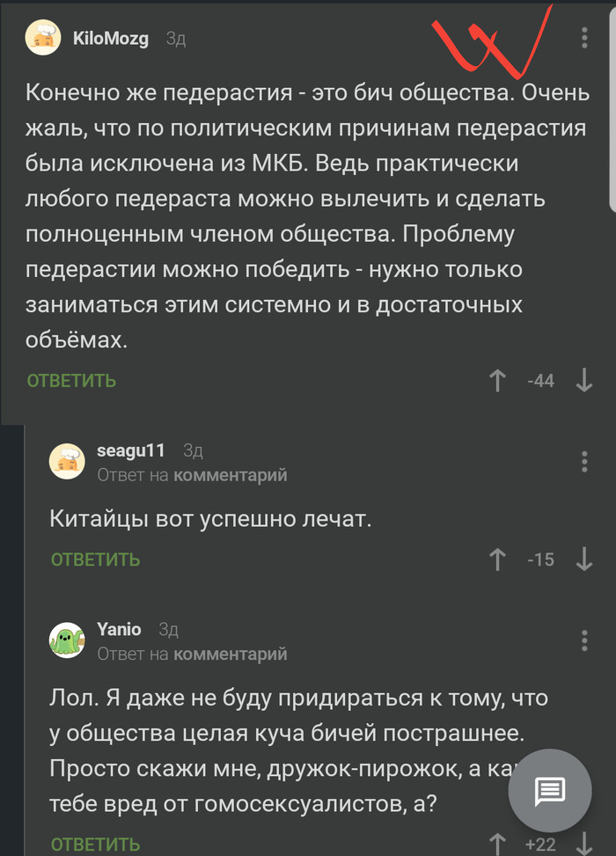Open the seagu11 username link
The height and width of the screenshot is (856, 616).
131,450
